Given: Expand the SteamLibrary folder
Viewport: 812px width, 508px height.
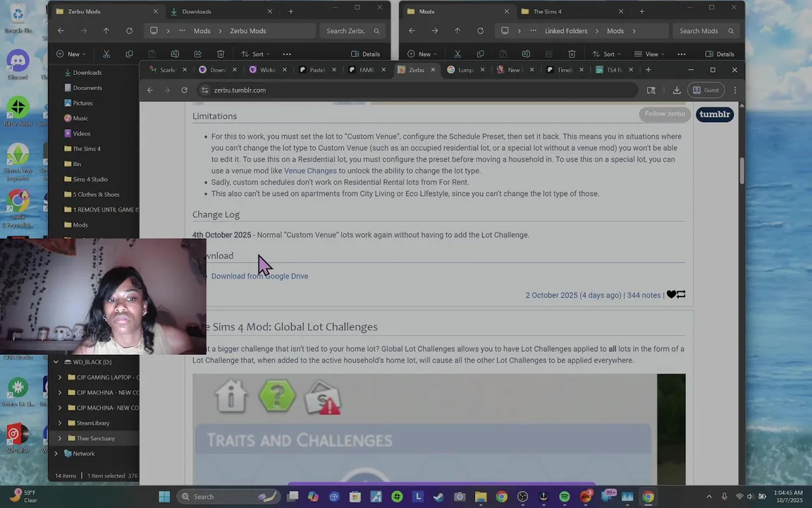Looking at the screenshot, I should [x=59, y=423].
